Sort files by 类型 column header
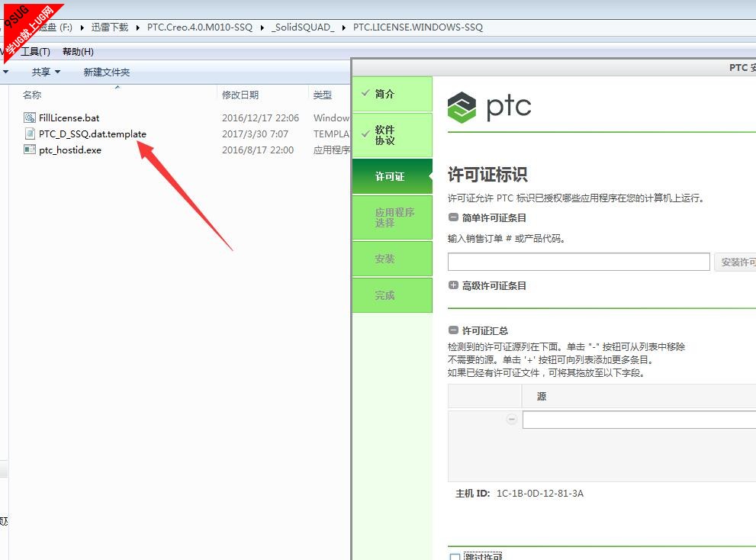756x560 pixels. (x=323, y=95)
